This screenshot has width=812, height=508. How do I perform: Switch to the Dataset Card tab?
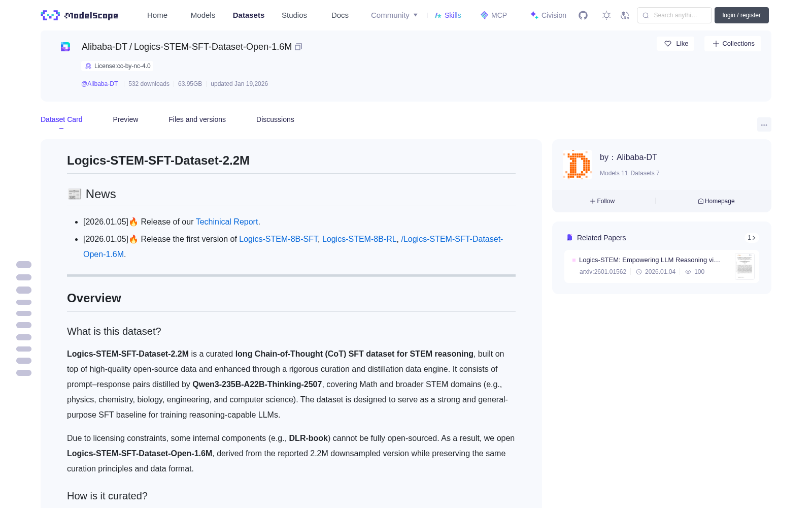61,119
